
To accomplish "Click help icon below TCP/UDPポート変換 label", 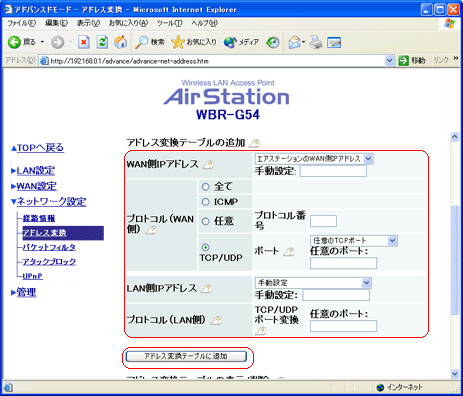I will [261, 331].
